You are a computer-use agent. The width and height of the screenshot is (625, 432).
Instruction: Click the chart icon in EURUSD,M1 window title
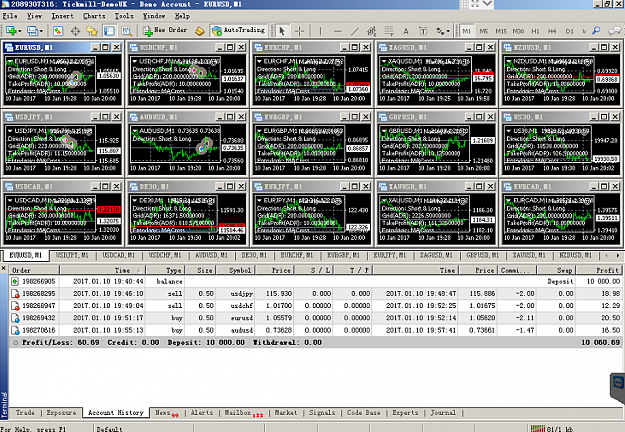9,47
